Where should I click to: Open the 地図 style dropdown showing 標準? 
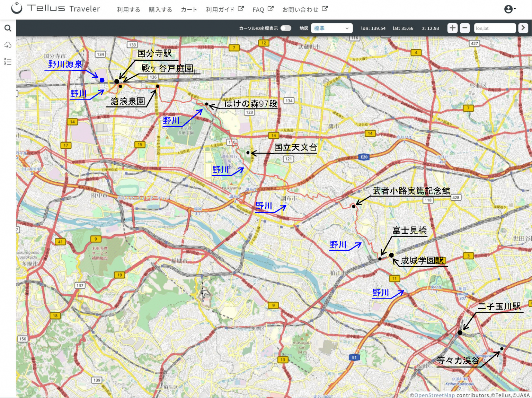click(331, 28)
